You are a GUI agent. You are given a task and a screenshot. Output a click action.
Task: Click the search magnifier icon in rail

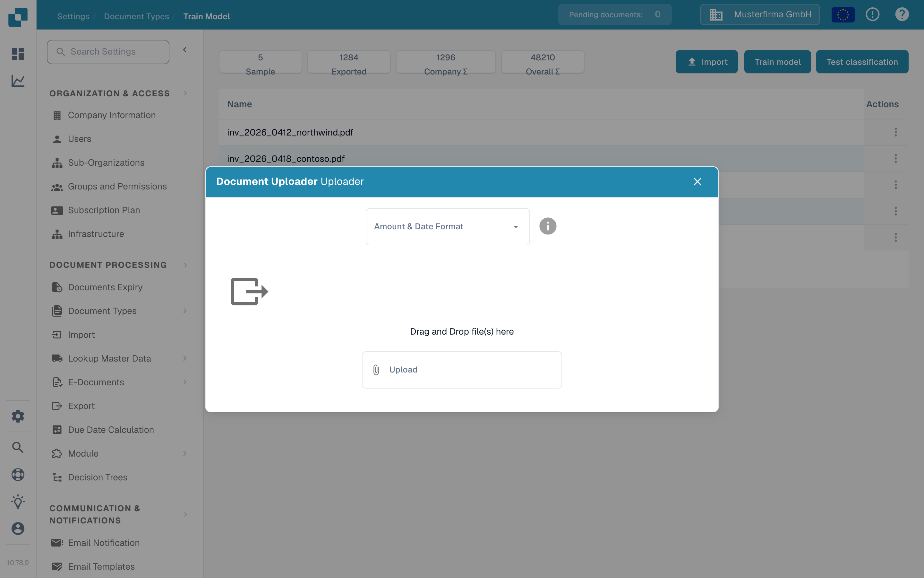click(18, 447)
